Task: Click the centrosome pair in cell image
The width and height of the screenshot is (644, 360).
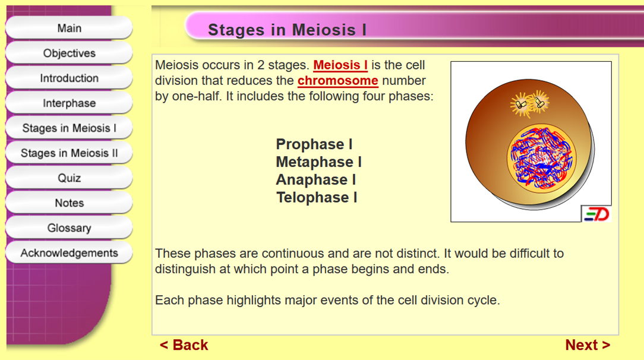Action: coord(529,103)
